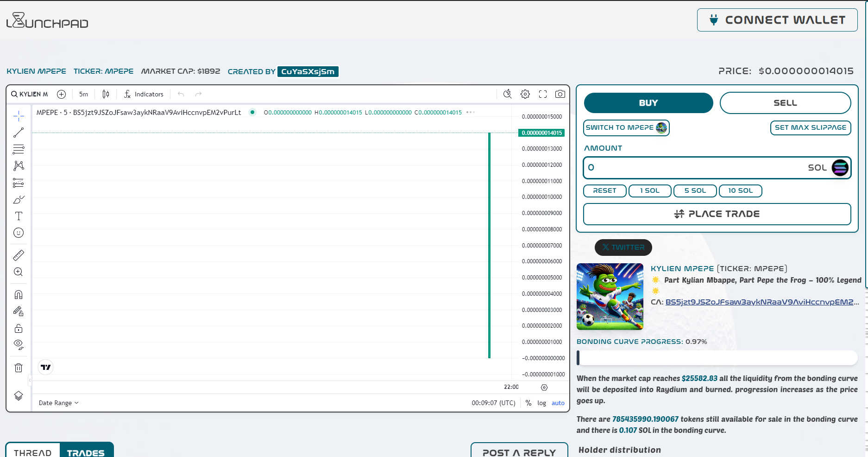This screenshot has width=868, height=457.
Task: Select the Buy tab
Action: pyautogui.click(x=648, y=103)
